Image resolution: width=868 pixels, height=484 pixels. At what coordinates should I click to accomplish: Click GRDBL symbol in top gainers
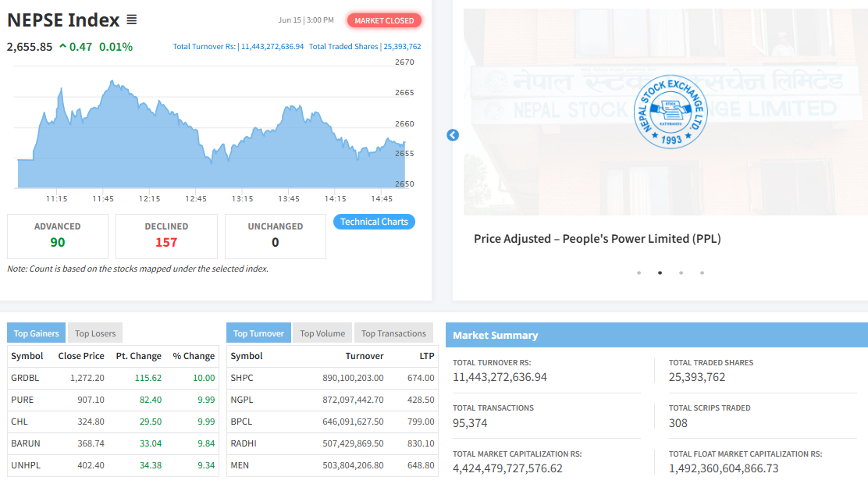tap(25, 378)
